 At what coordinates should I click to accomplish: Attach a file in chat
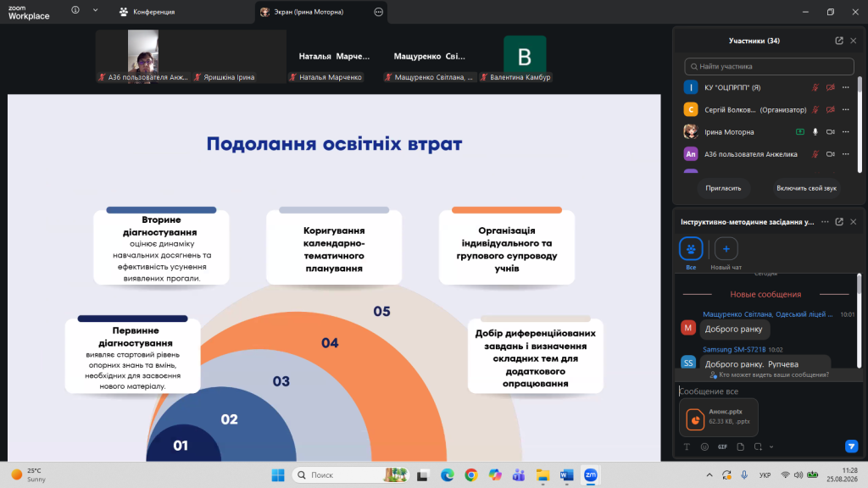coord(740,446)
